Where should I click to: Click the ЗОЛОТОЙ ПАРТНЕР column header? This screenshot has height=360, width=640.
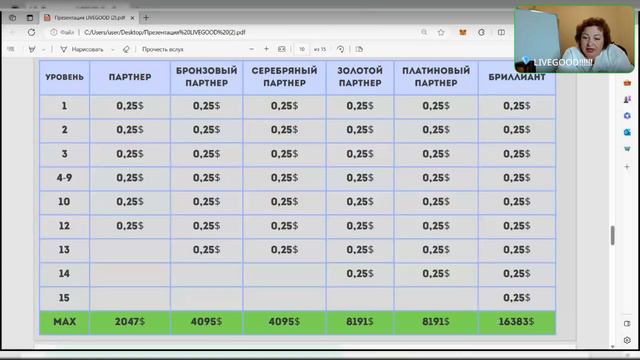pyautogui.click(x=360, y=77)
